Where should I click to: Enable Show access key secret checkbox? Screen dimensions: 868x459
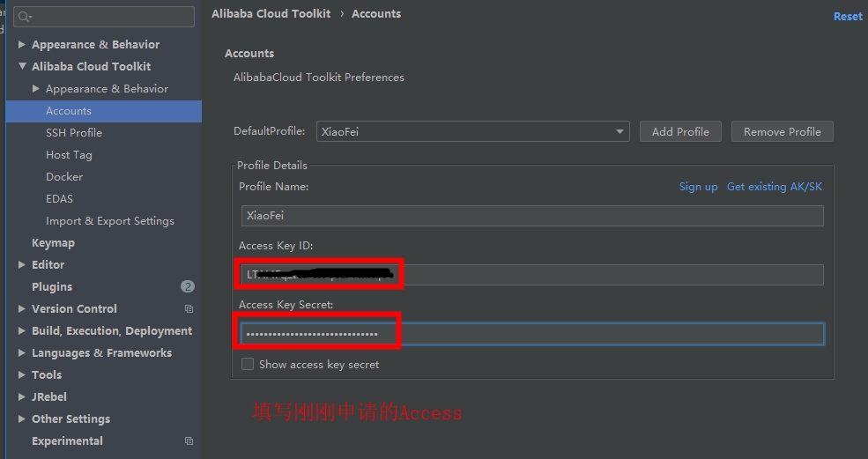click(x=248, y=364)
